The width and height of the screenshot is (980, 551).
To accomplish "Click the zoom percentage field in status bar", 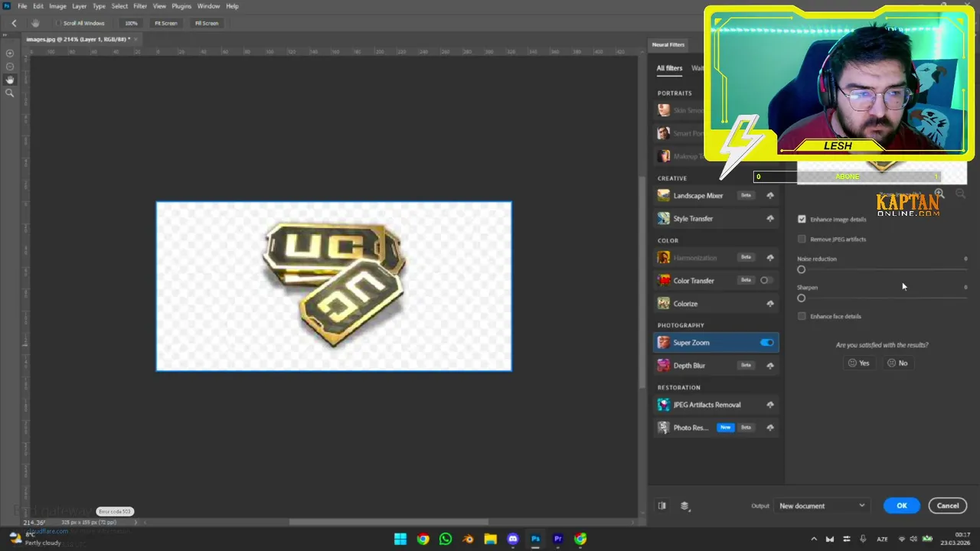I will 34,523.
